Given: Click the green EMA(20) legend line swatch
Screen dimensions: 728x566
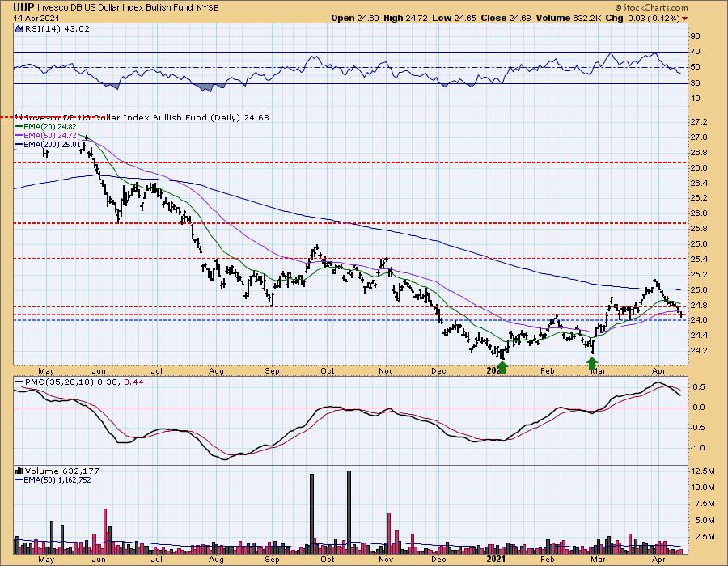Looking at the screenshot, I should [x=19, y=126].
